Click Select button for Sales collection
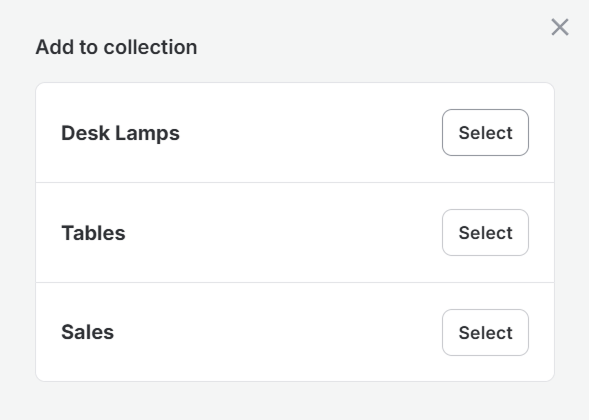Screen dimensions: 589x420 point(485,332)
